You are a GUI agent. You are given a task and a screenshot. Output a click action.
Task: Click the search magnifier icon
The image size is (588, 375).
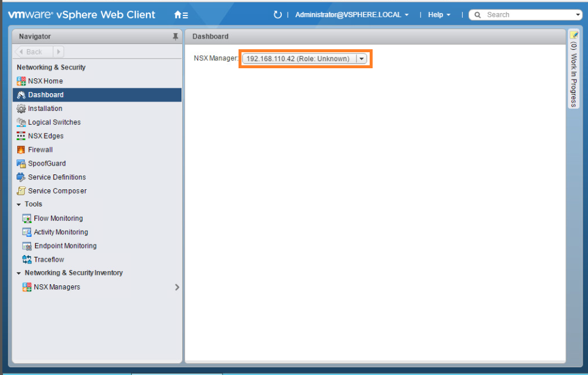pos(478,15)
